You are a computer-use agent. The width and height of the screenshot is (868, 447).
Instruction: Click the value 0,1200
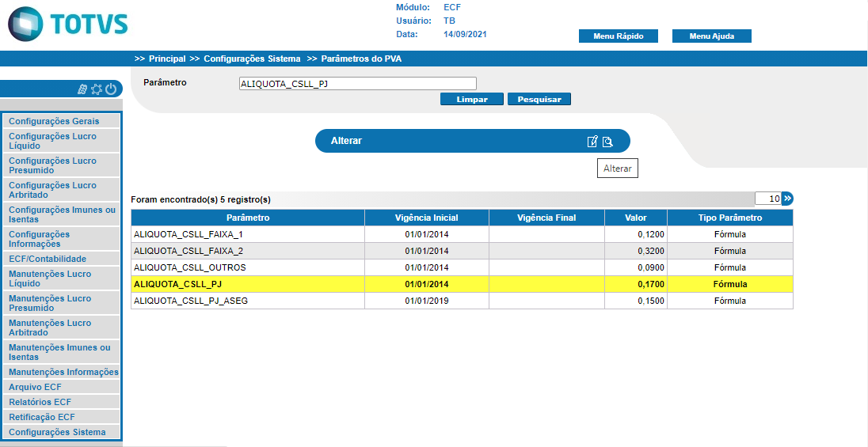tap(651, 234)
